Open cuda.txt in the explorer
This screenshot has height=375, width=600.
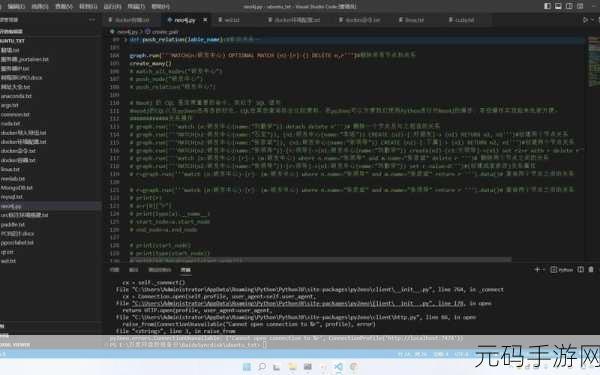pos(10,124)
